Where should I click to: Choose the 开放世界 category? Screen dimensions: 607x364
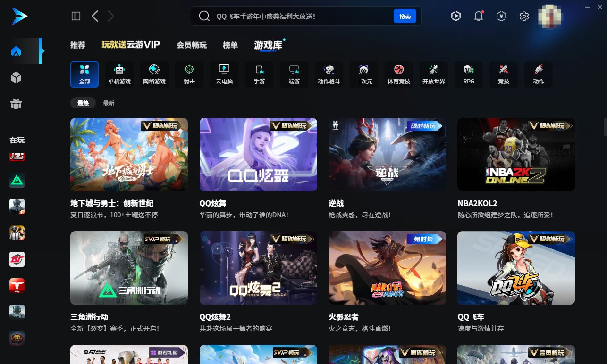pyautogui.click(x=434, y=74)
